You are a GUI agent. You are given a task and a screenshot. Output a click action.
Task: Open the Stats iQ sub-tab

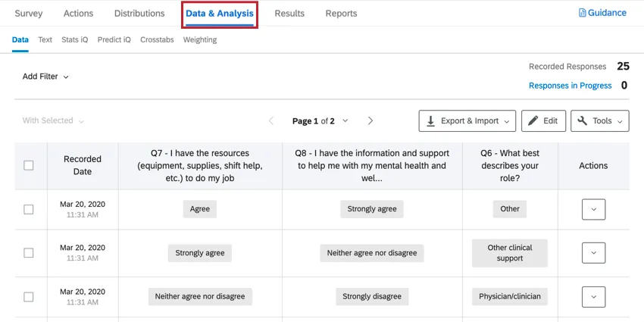click(x=75, y=39)
